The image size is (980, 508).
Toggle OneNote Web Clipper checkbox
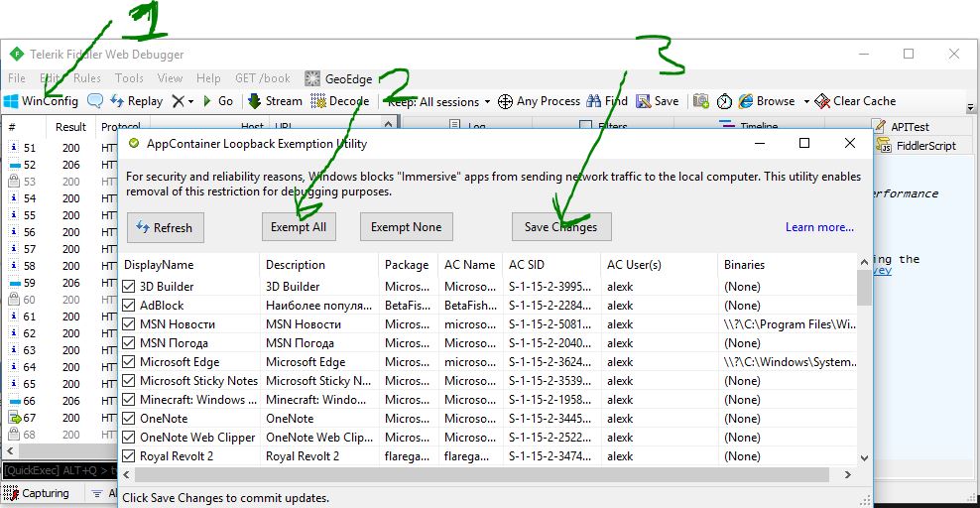129,438
